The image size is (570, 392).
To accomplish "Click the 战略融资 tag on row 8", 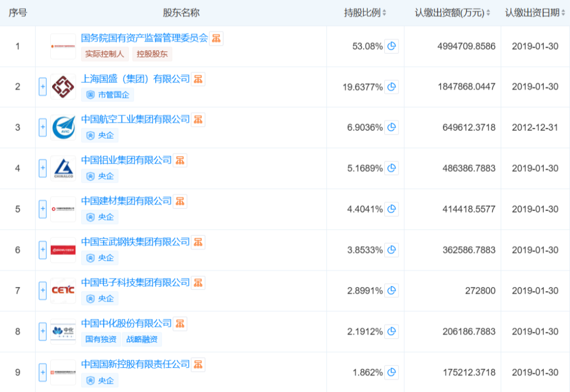I will [142, 339].
